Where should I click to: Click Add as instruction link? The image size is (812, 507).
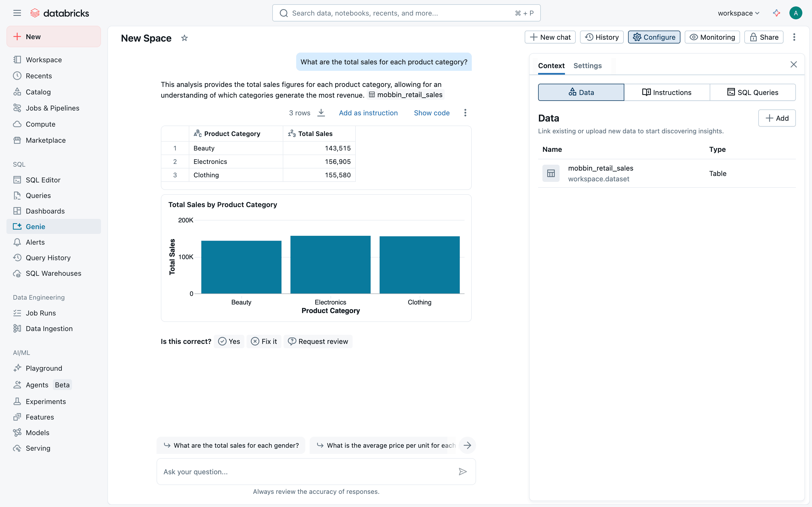(368, 113)
